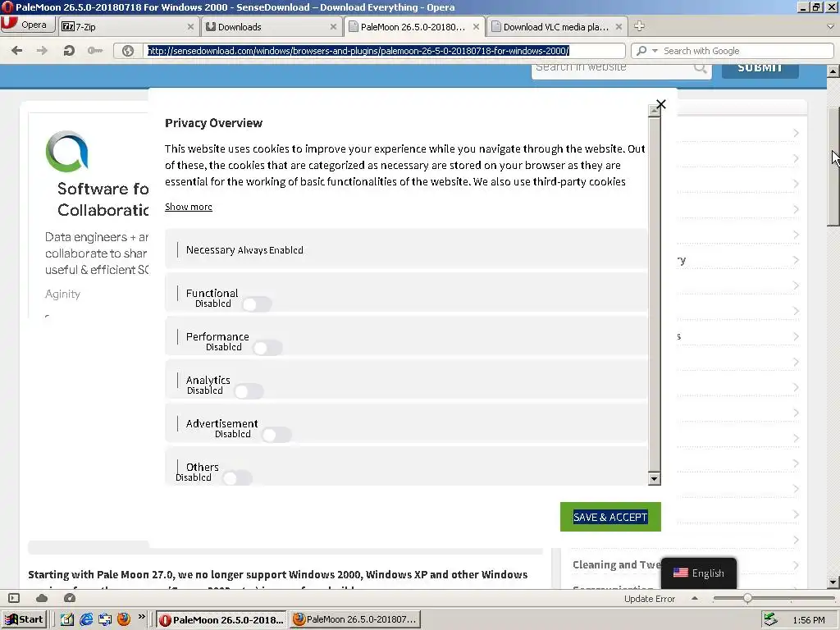The width and height of the screenshot is (840, 630).
Task: Open the search engine dropdown arrow
Action: pos(655,51)
